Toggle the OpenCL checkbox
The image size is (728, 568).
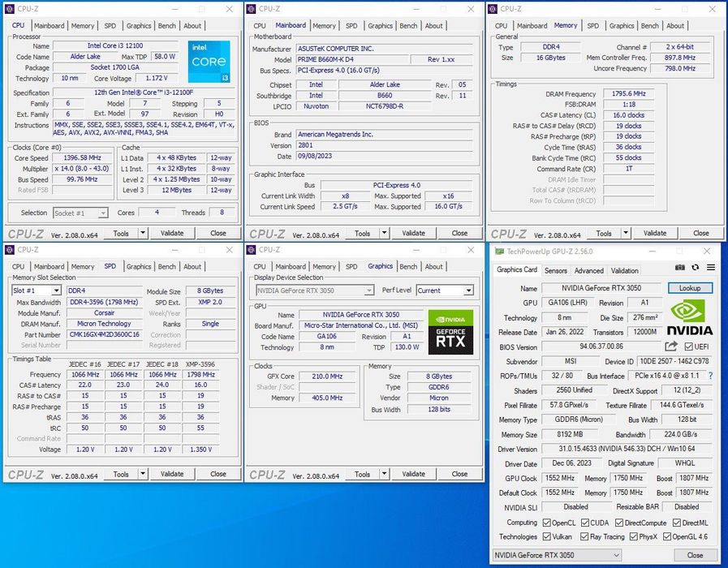pyautogui.click(x=546, y=523)
